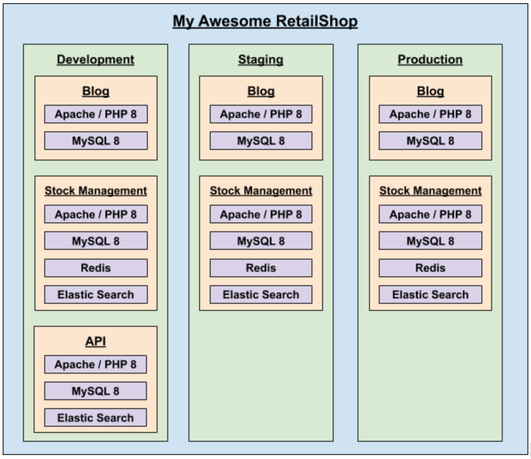The height and width of the screenshot is (459, 531).
Task: Click the API heading in Development
Action: click(x=95, y=341)
